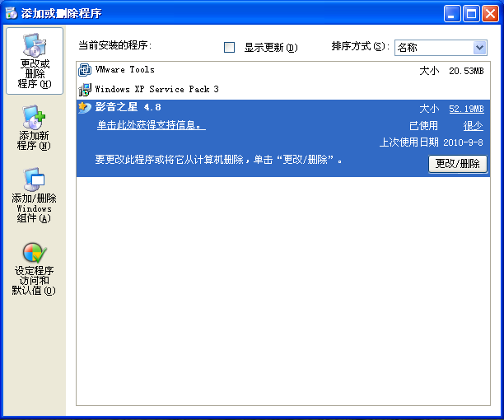Click the Windows XP Service Pack 3 icon
Image resolution: width=504 pixels, height=420 pixels.
pos(84,89)
